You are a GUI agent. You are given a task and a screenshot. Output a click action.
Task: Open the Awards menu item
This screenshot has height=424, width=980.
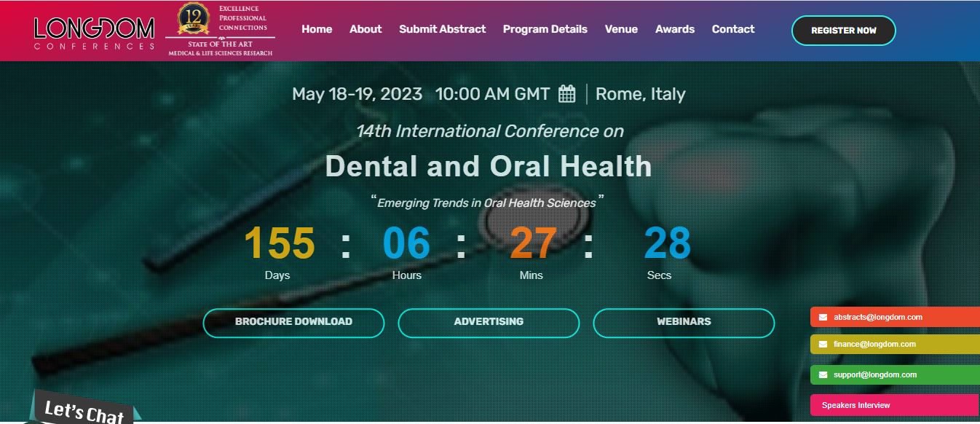674,29
